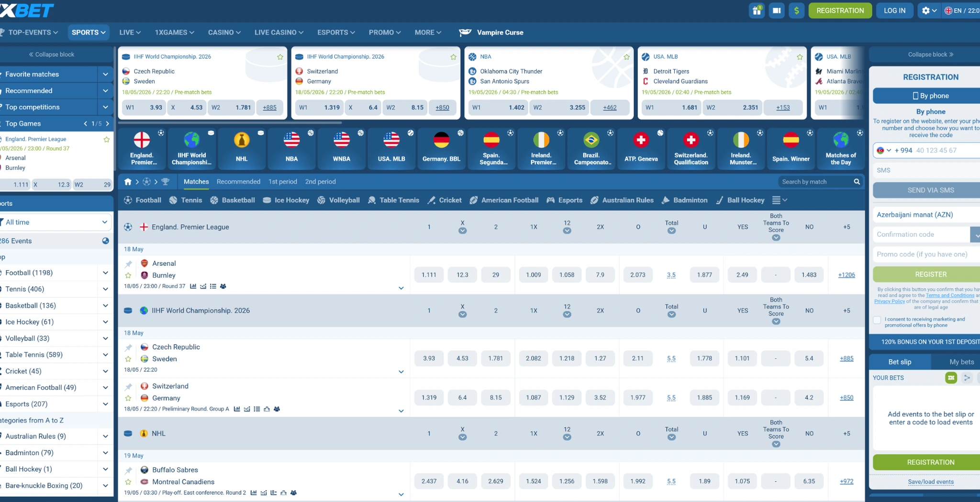Open the Germany BBL tile
Viewport: 980px width, 502px height.
pyautogui.click(x=441, y=148)
